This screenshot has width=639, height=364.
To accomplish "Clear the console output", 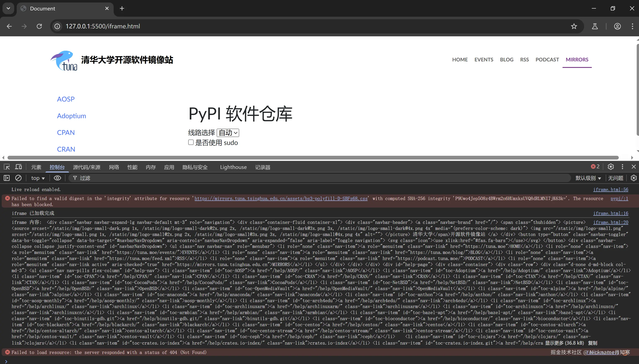I will pyautogui.click(x=19, y=178).
